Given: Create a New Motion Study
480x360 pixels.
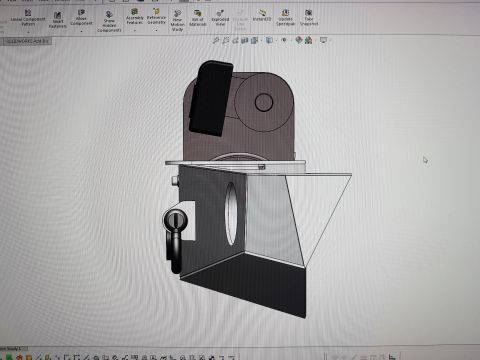Looking at the screenshot, I should point(177,20).
